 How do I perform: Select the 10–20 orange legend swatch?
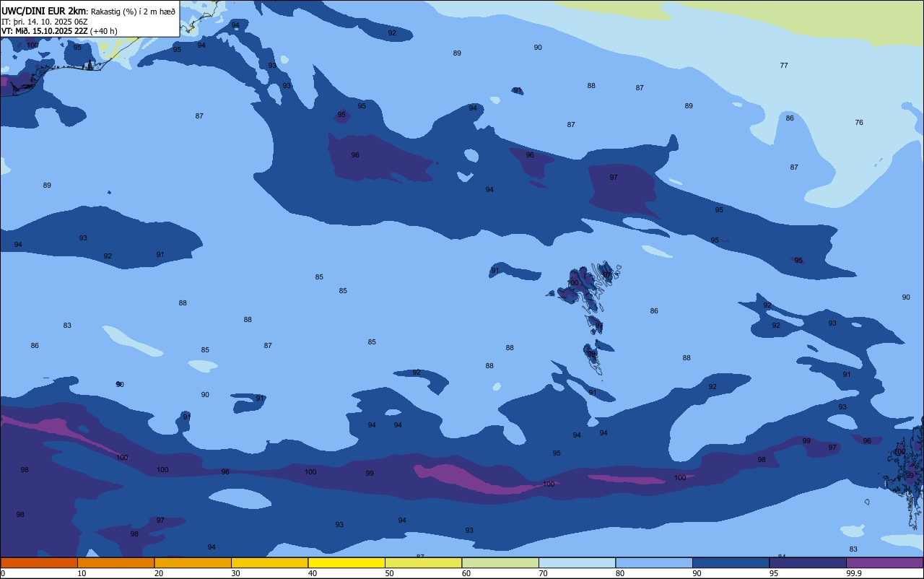(115, 562)
